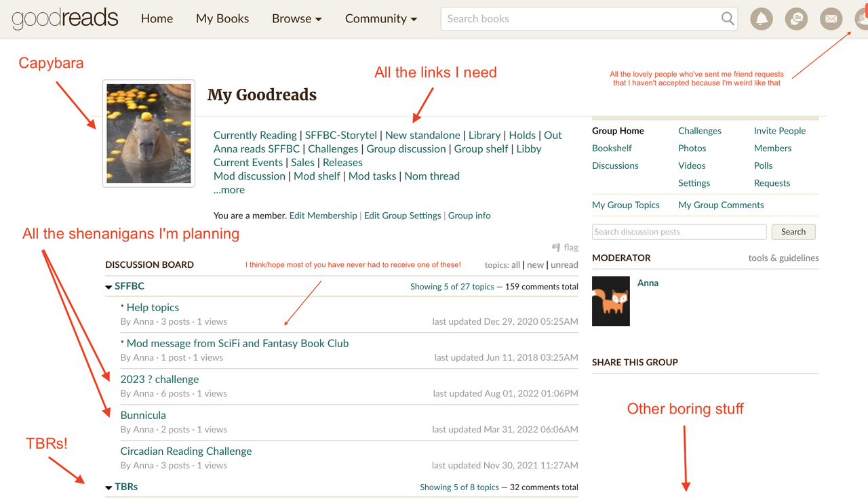Open the notifications bell icon
868x501 pixels.
pyautogui.click(x=762, y=19)
